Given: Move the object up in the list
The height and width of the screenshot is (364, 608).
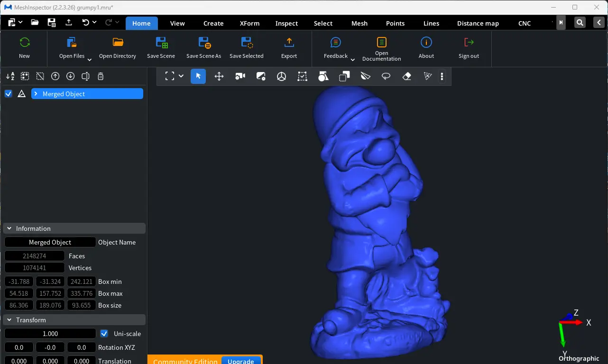Looking at the screenshot, I should 55,76.
